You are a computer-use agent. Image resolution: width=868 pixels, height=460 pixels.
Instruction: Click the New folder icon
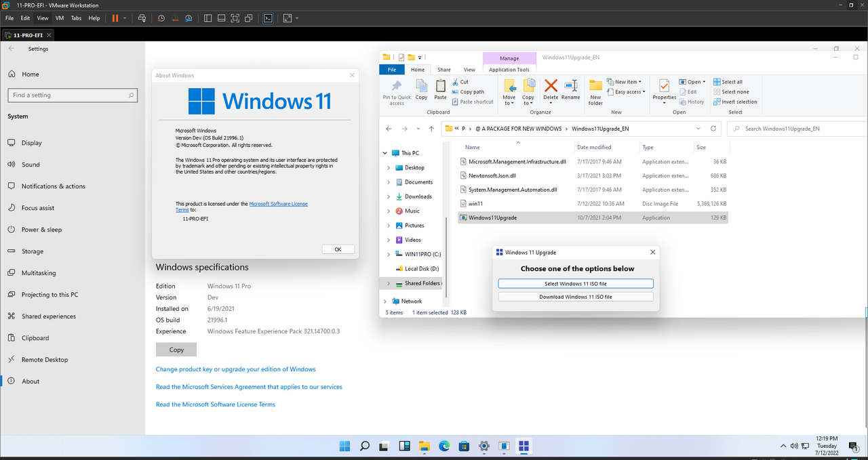tap(595, 91)
